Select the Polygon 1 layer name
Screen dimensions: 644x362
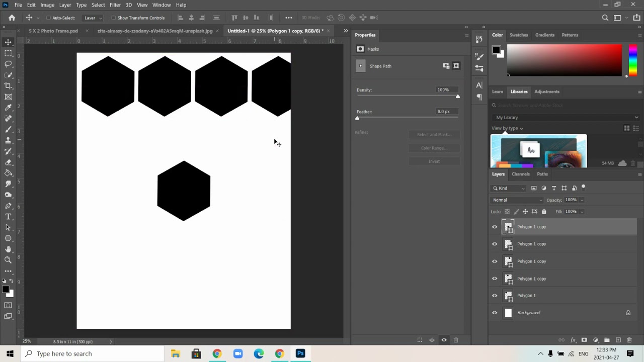(526, 296)
